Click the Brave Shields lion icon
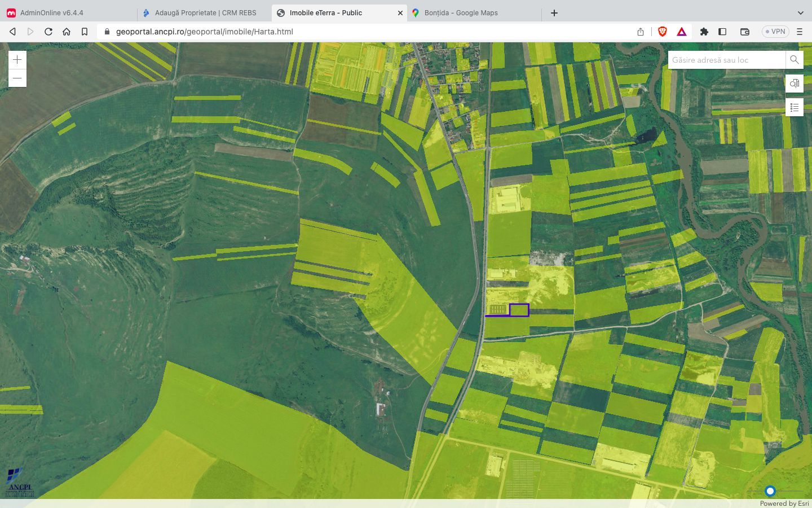 click(663, 32)
